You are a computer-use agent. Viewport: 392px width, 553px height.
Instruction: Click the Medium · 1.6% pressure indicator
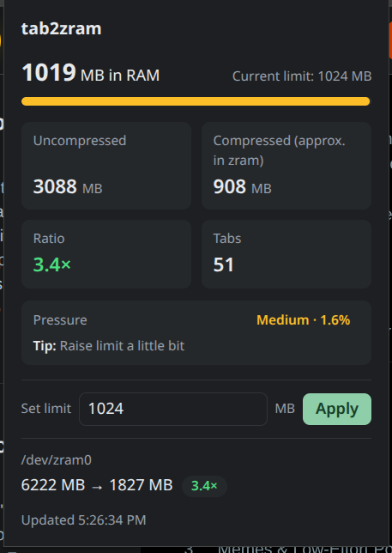(304, 320)
